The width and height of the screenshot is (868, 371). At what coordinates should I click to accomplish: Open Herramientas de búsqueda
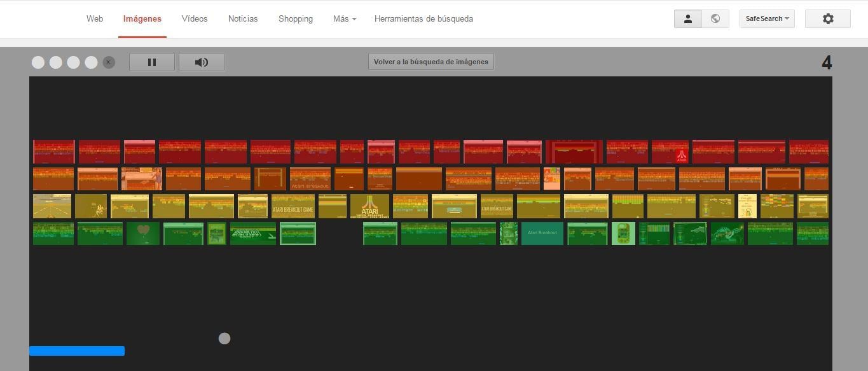pyautogui.click(x=424, y=18)
